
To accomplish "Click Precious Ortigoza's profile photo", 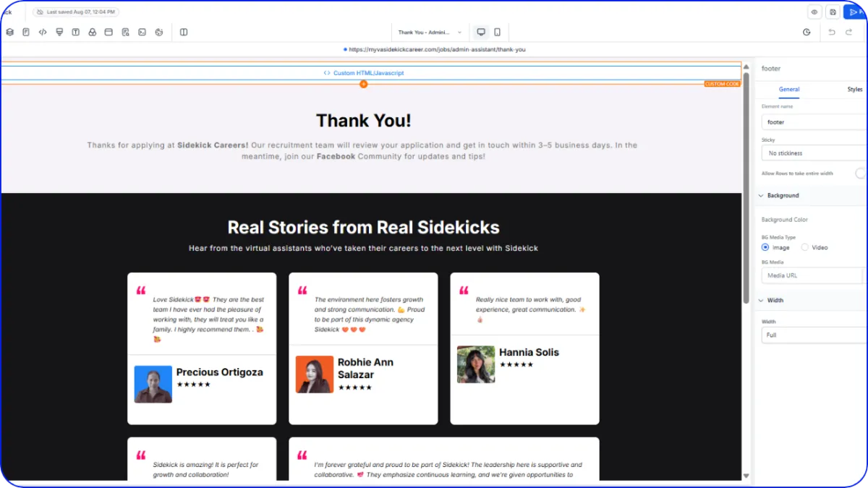I will 153,384.
